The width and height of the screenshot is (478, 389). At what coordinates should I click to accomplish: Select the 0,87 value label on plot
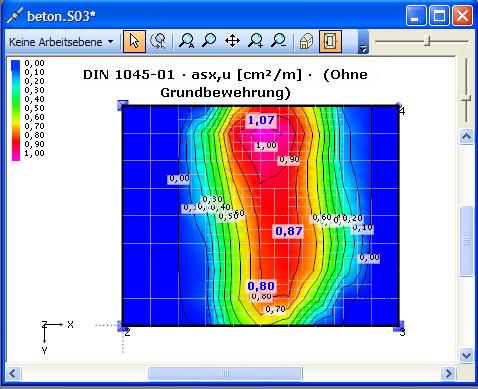(289, 231)
